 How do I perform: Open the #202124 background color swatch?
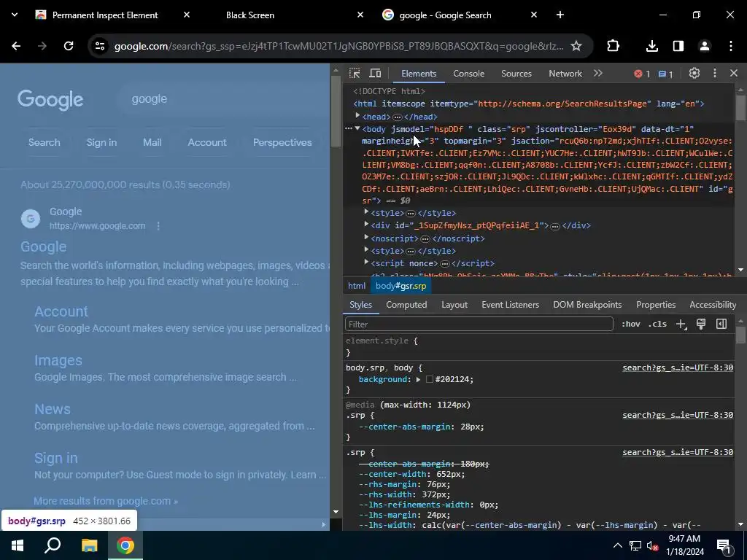[x=429, y=379]
